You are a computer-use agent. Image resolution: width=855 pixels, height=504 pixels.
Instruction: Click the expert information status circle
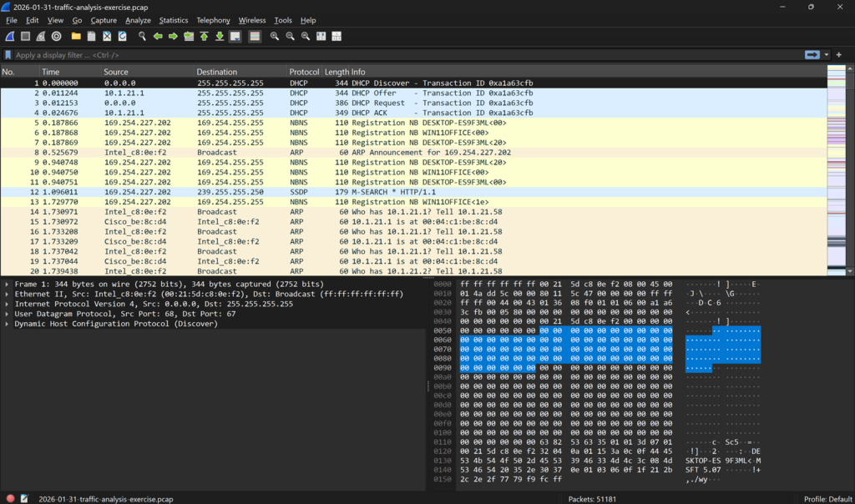pyautogui.click(x=11, y=498)
